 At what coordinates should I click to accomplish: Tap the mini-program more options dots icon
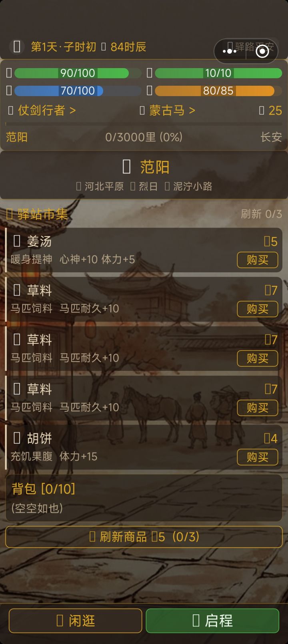tap(230, 51)
